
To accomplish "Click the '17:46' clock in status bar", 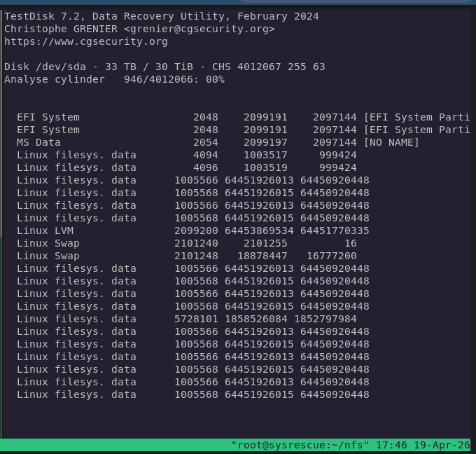I will [x=391, y=445].
